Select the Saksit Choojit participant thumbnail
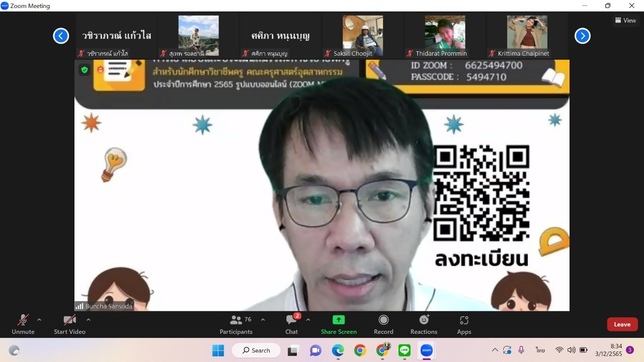Viewport: 644px width, 362px height. (x=363, y=36)
